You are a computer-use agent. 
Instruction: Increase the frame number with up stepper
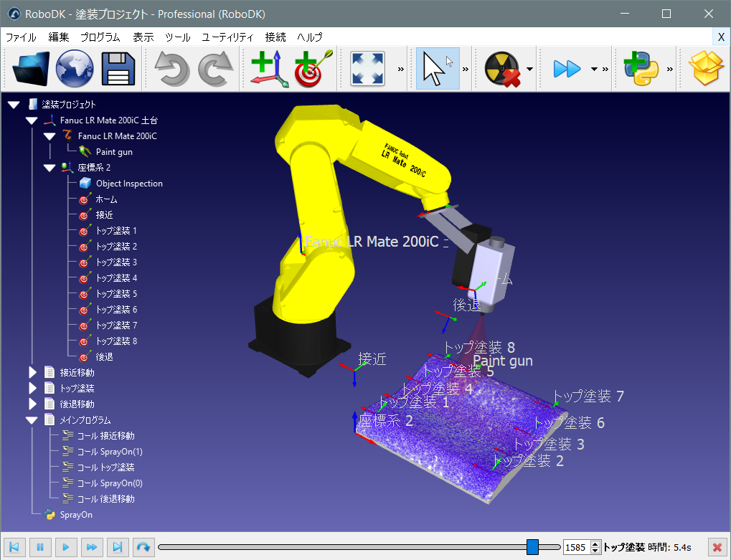point(595,544)
